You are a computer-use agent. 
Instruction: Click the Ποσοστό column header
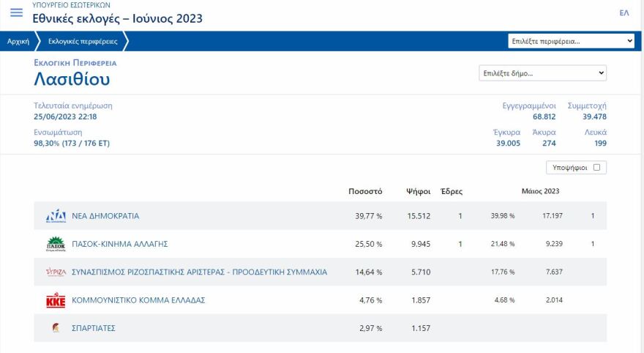(x=365, y=192)
